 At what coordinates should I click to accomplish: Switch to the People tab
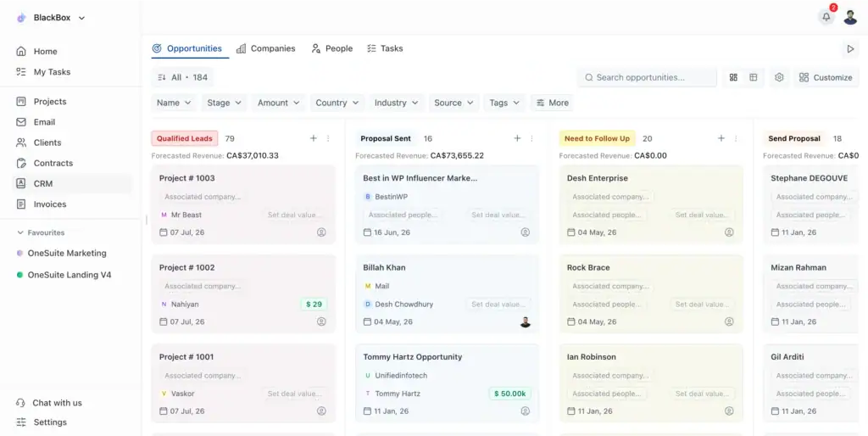point(331,48)
